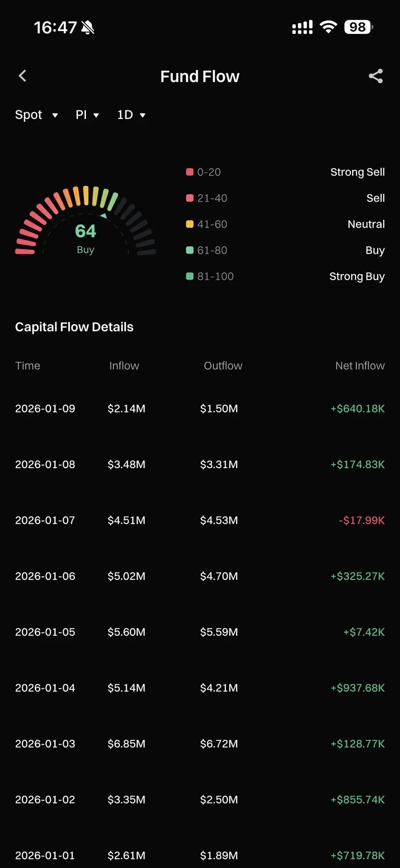Tap the green 81-100 legend swatch
This screenshot has width=400, height=868.
pos(190,277)
